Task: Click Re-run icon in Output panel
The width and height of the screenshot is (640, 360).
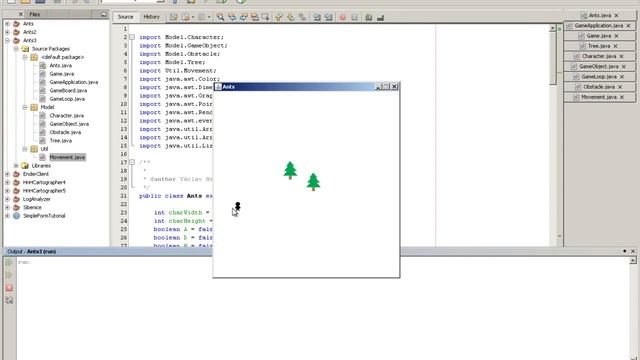Action: (x=9, y=262)
